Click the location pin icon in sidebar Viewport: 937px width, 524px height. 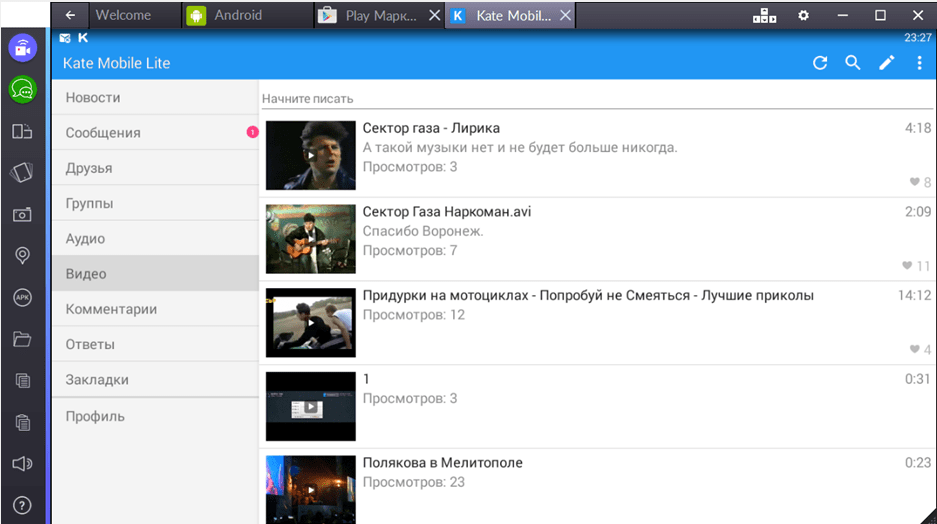click(22, 256)
